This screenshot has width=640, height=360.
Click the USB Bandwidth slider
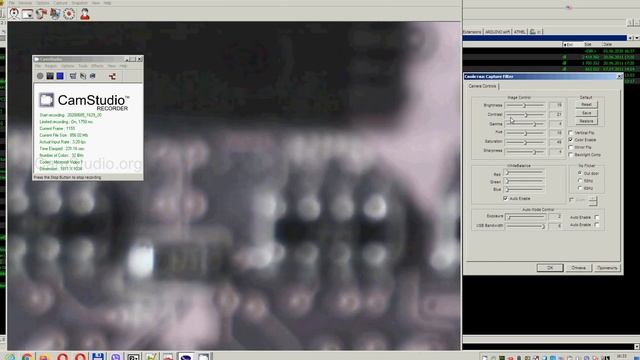tap(525, 226)
